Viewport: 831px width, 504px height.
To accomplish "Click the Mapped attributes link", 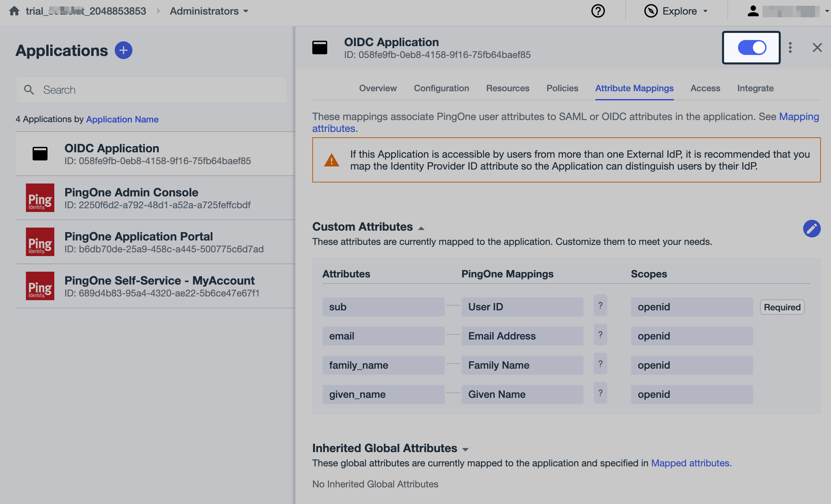I will pos(691,463).
